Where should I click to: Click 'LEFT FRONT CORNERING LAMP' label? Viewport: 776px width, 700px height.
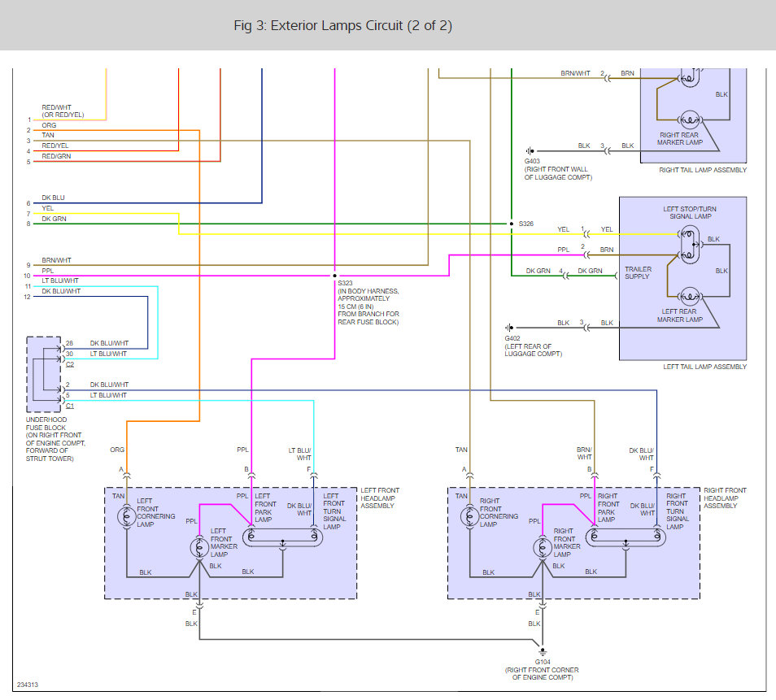point(156,512)
